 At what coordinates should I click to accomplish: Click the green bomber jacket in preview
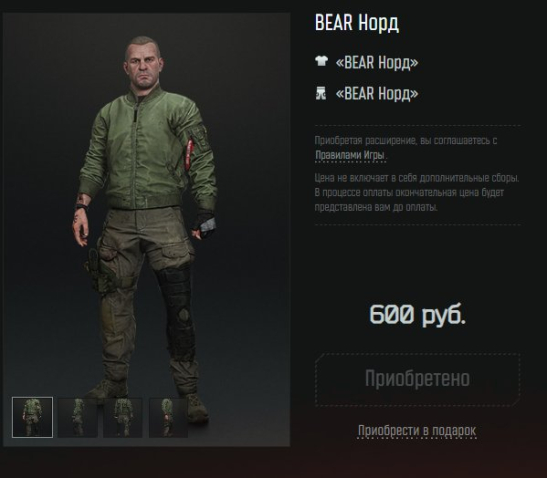tap(147, 150)
